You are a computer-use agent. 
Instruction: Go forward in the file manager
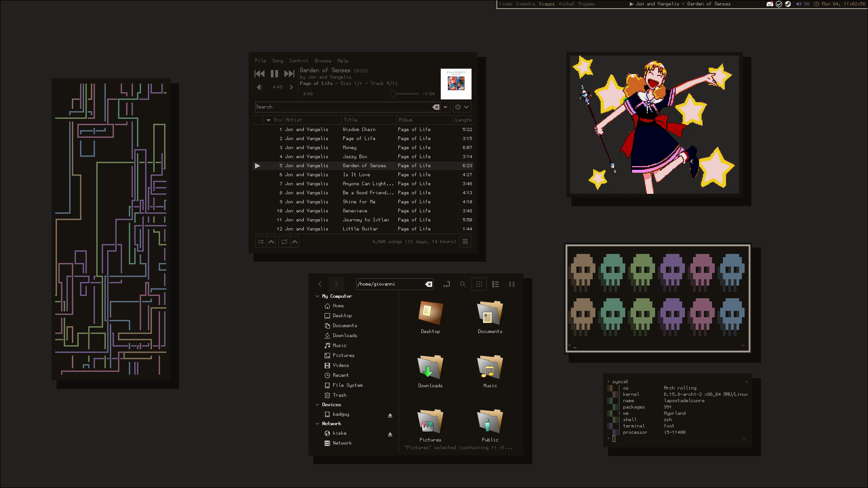pyautogui.click(x=336, y=284)
